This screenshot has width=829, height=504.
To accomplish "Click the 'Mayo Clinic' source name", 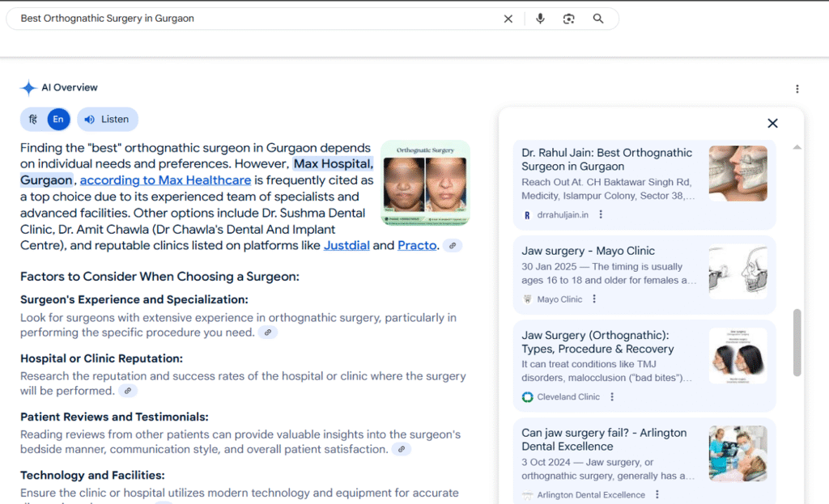I will (559, 299).
